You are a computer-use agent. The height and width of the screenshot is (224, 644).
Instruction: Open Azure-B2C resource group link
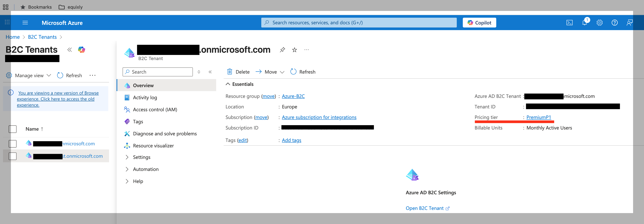click(293, 96)
